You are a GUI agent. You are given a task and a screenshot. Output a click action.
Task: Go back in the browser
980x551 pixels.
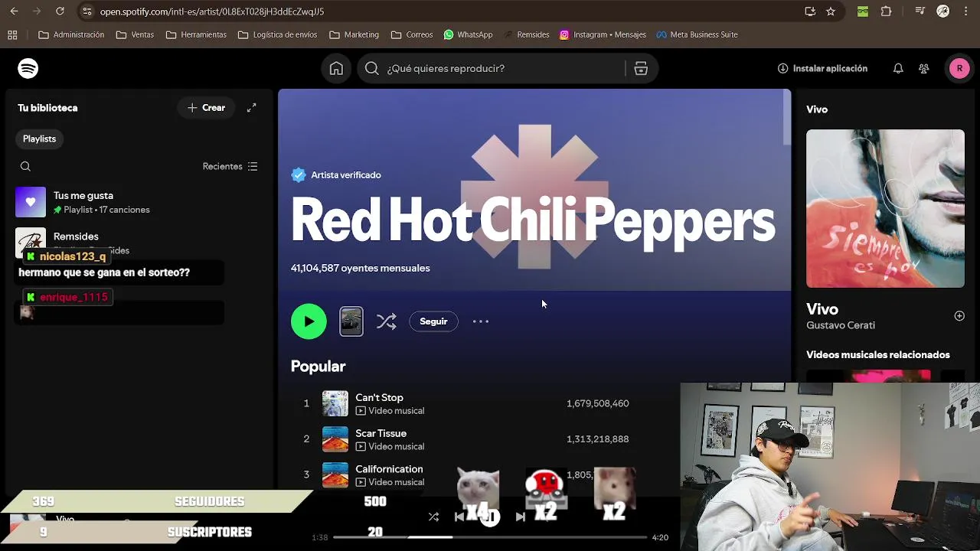point(14,11)
